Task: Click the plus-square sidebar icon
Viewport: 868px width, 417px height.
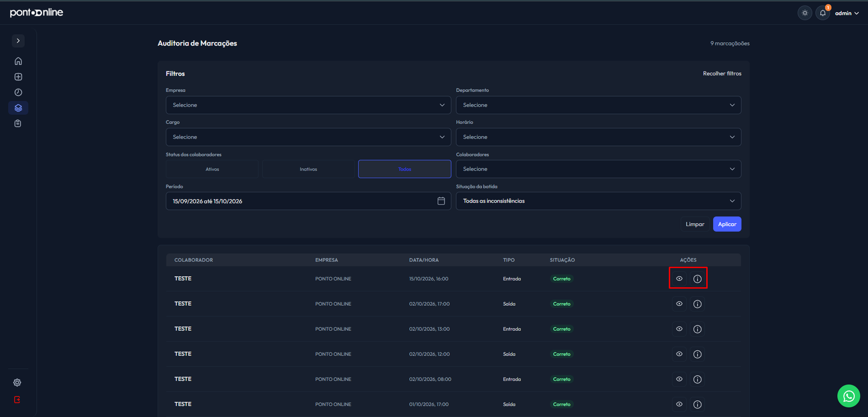Action: pos(18,77)
